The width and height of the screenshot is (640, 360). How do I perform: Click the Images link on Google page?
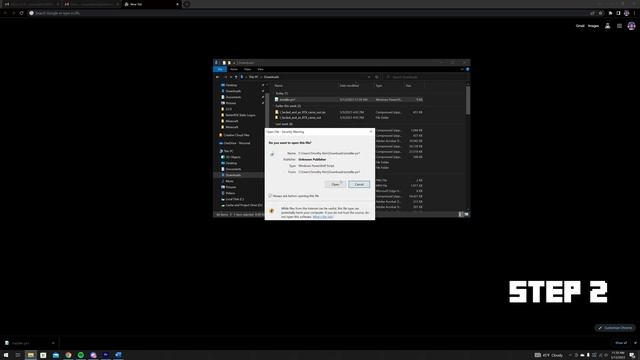click(x=593, y=26)
